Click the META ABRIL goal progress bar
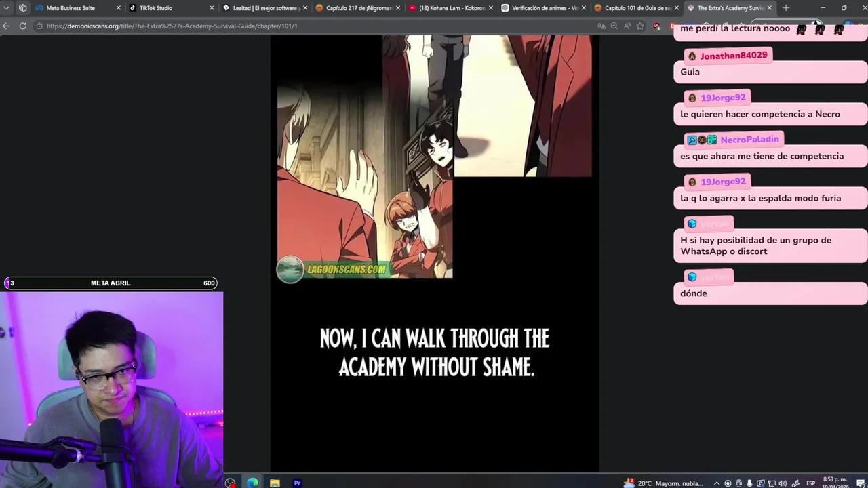The image size is (868, 488). [111, 283]
